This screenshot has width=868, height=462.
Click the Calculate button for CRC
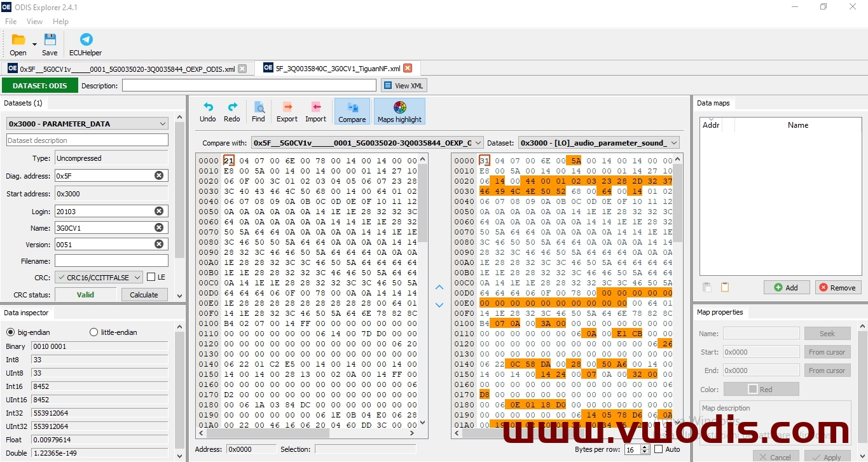(144, 294)
